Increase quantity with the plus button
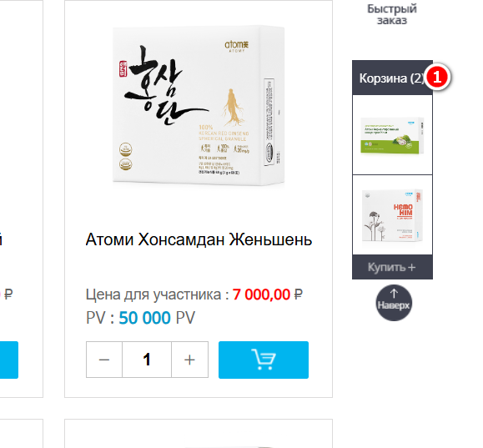This screenshot has height=448, width=483. 189,360
